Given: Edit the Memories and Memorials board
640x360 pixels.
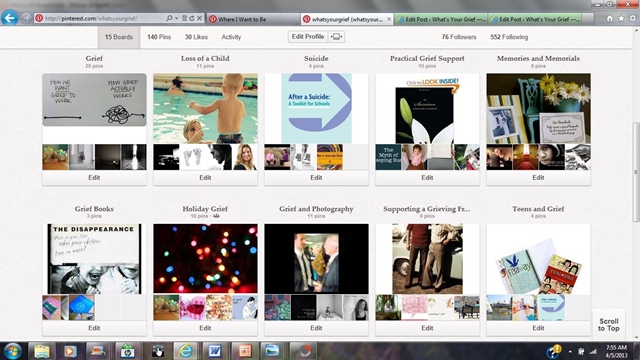Looking at the screenshot, I should click(538, 178).
